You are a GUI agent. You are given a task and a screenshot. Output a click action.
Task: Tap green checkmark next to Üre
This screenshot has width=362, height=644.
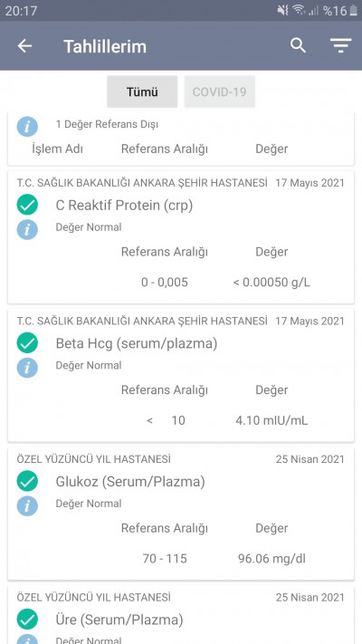point(27,620)
